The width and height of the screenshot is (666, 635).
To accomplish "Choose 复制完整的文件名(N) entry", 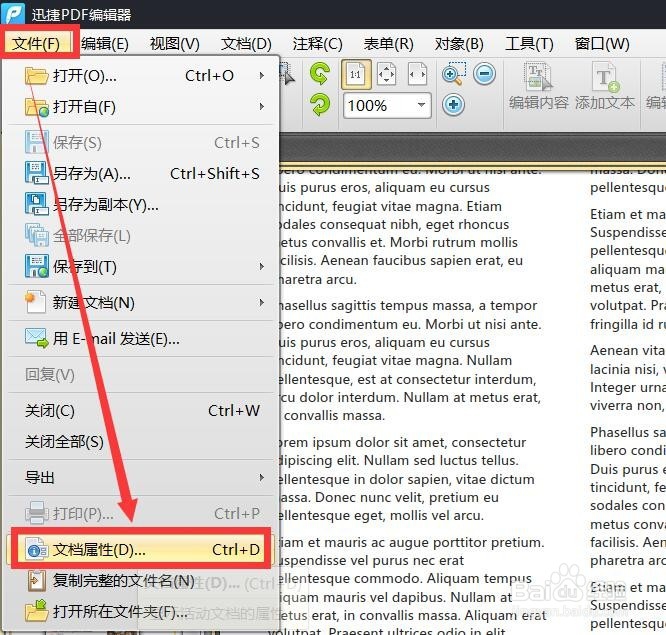I will (140, 581).
